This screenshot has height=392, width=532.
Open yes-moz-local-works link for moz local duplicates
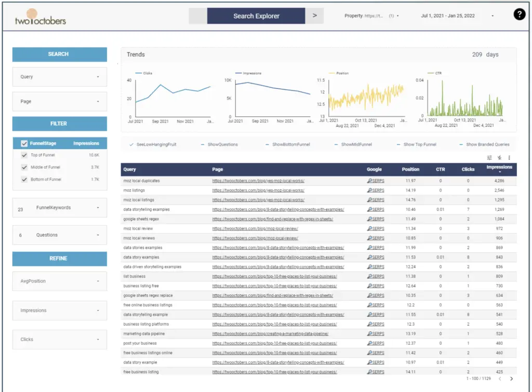(258, 181)
